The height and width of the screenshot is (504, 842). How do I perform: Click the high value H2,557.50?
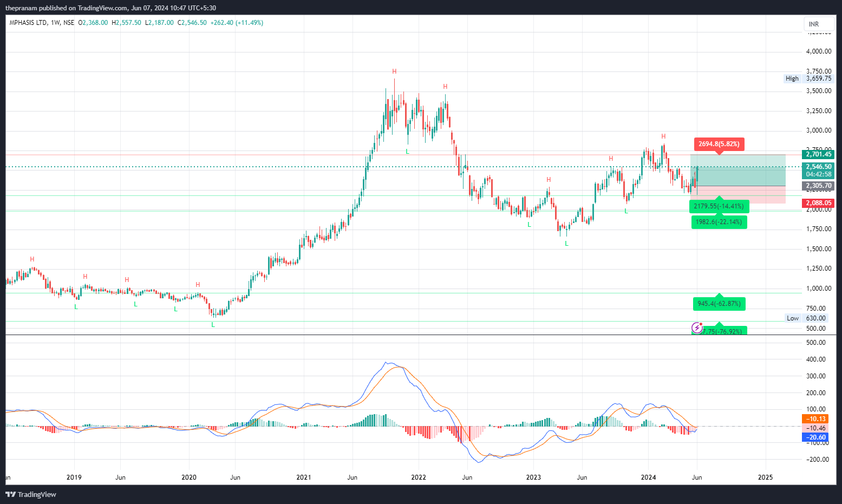(126, 23)
